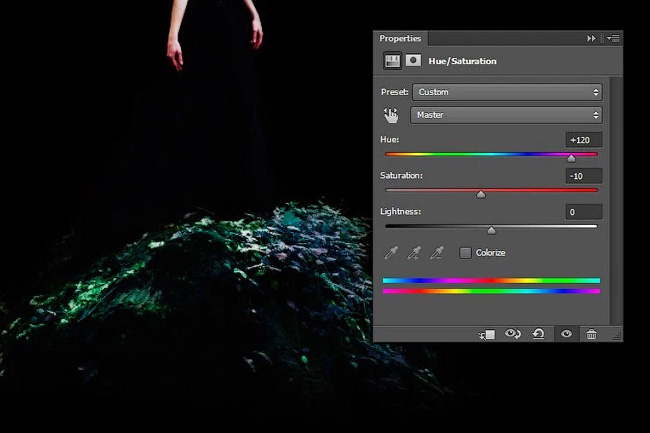The image size is (650, 433).
Task: Clip adjustment to layer below
Action: point(487,334)
